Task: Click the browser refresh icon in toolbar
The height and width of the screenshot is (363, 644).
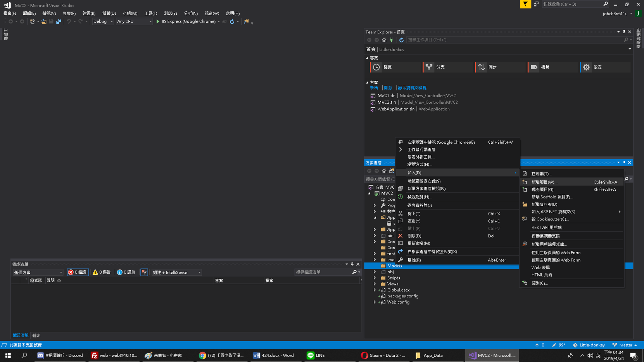Action: (x=232, y=22)
